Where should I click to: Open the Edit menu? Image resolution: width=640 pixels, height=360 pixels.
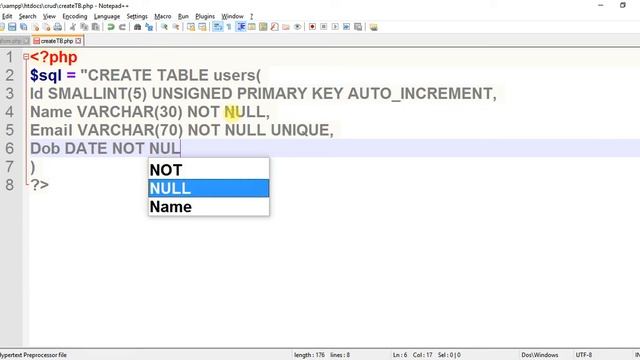click(x=7, y=16)
